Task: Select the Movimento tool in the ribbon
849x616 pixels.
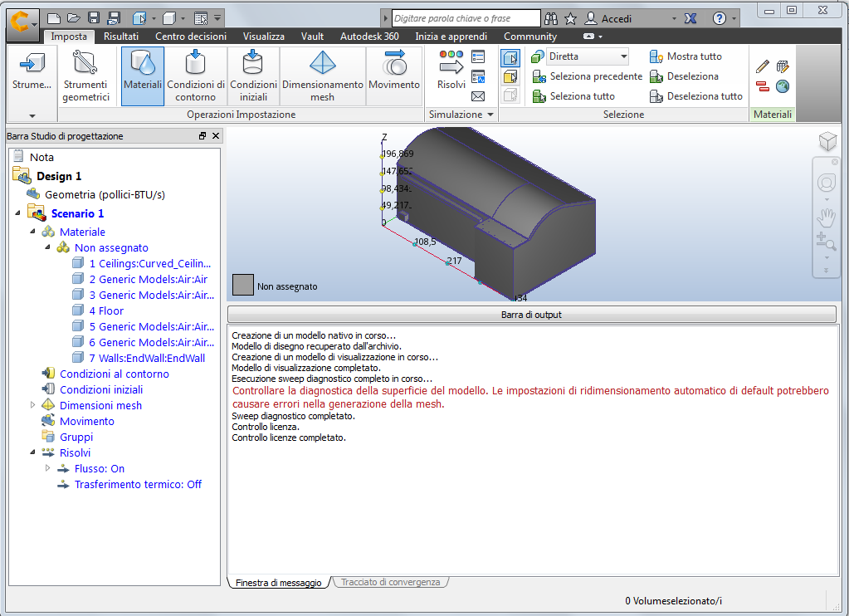Action: coord(394,75)
